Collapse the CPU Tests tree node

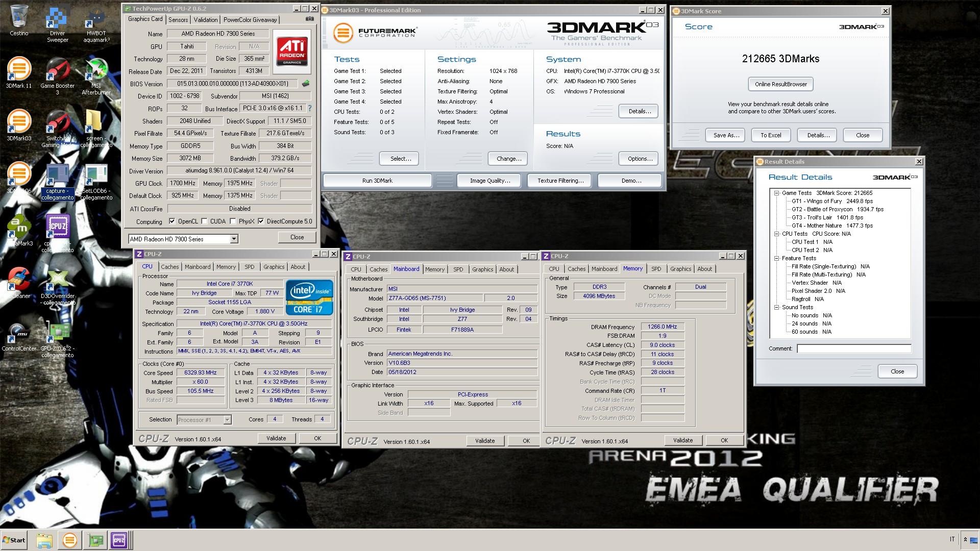click(776, 234)
